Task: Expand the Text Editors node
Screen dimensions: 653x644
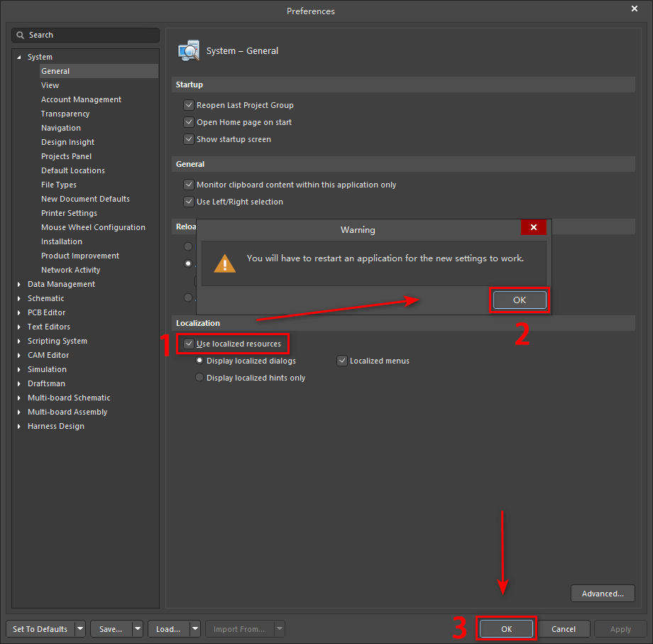Action: coord(18,327)
